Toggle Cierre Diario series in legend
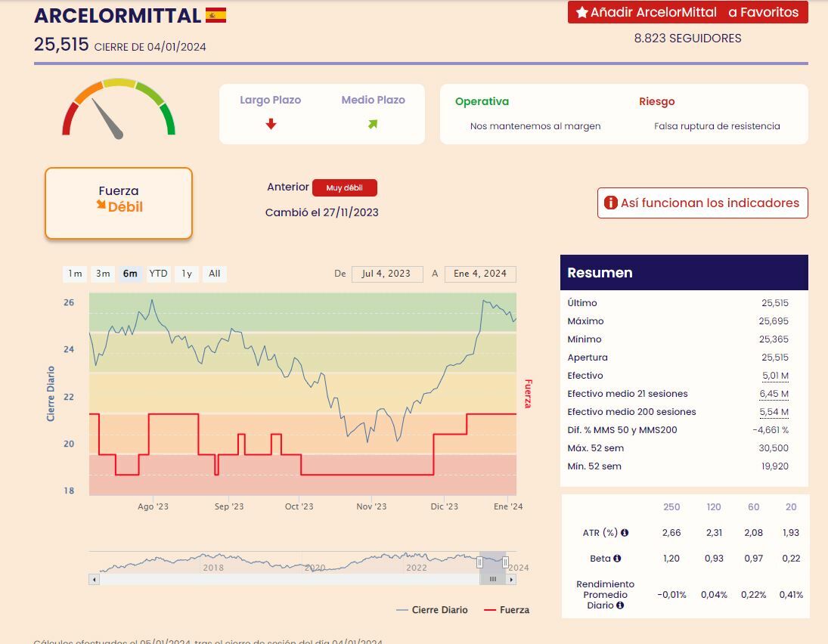The height and width of the screenshot is (644, 828). pos(432,610)
